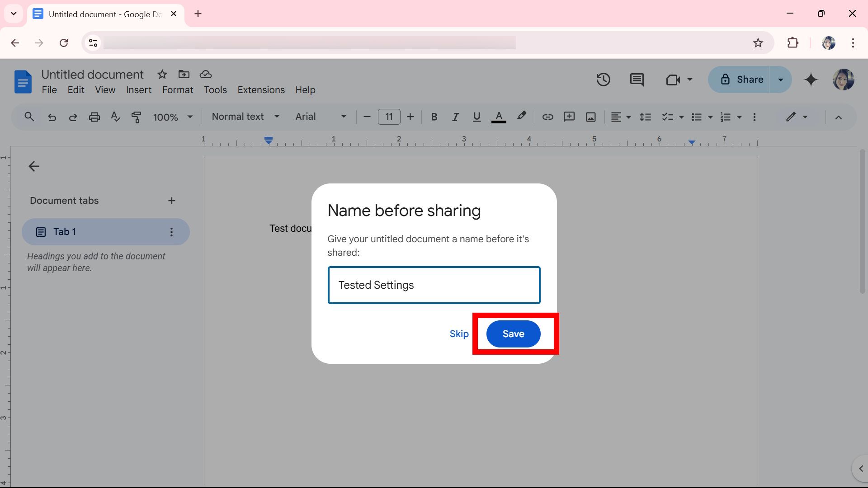Image resolution: width=868 pixels, height=488 pixels.
Task: Toggle Bold formatting icon
Action: (434, 117)
